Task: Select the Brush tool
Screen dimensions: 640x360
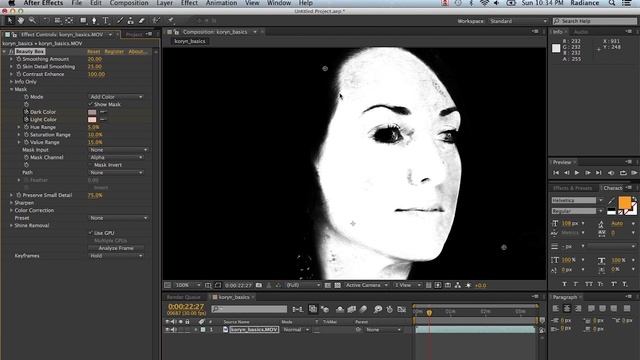Action: (x=120, y=20)
